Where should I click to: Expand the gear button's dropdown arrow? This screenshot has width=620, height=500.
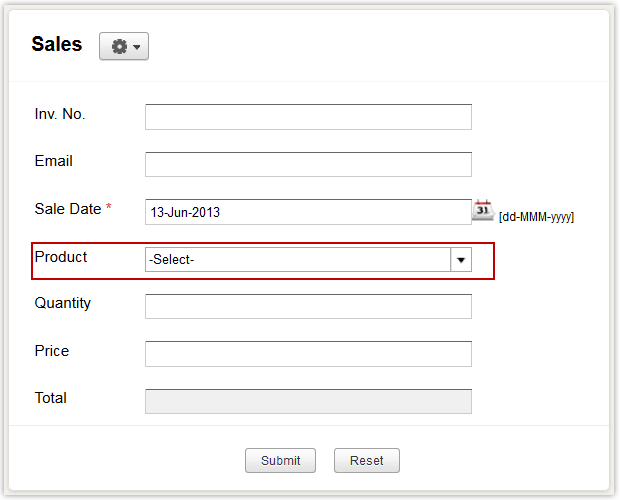pos(137,47)
